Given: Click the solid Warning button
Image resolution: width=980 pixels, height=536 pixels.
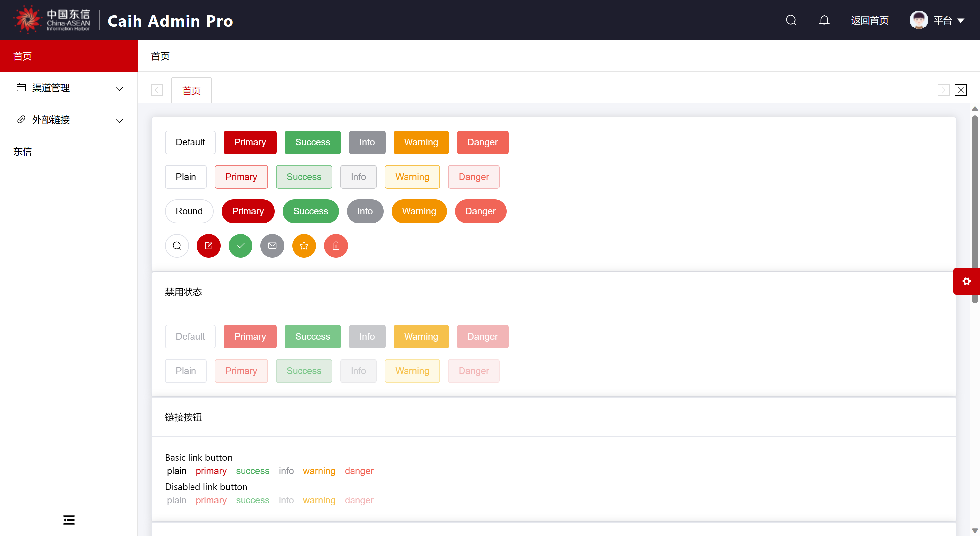Looking at the screenshot, I should 421,142.
